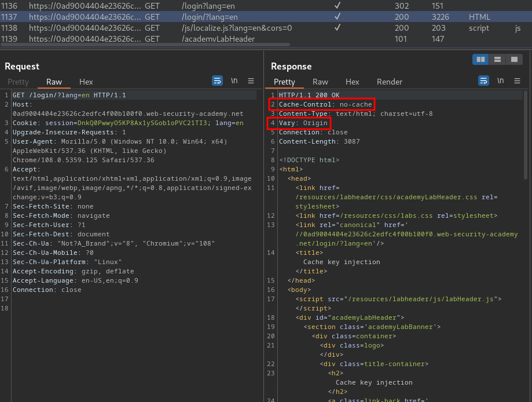Click the <!DOCTYPE html> line in response
Image resolution: width=532 pixels, height=402 pixels.
click(309, 160)
